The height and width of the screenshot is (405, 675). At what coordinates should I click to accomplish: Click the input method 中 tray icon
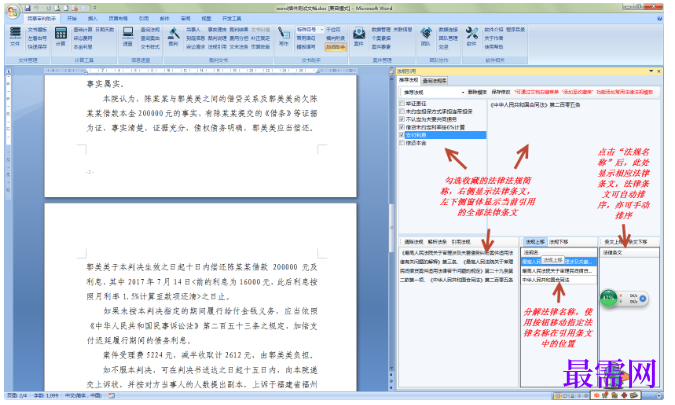[x=597, y=395]
